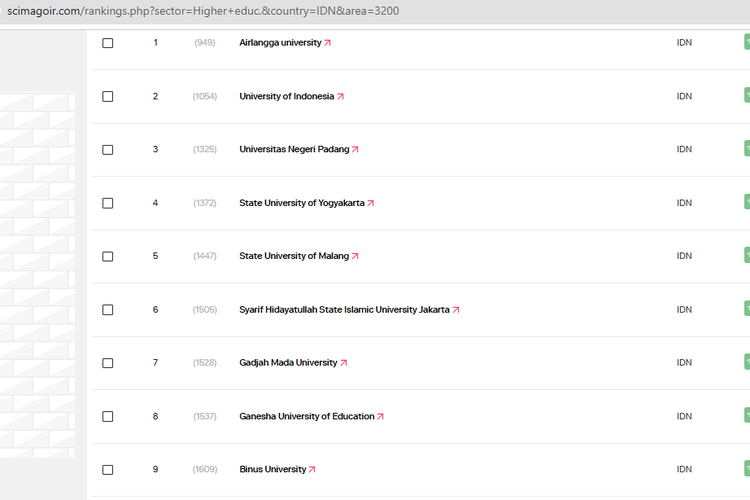This screenshot has width=750, height=500.
Task: Select global rank value (1537)
Action: click(x=205, y=416)
